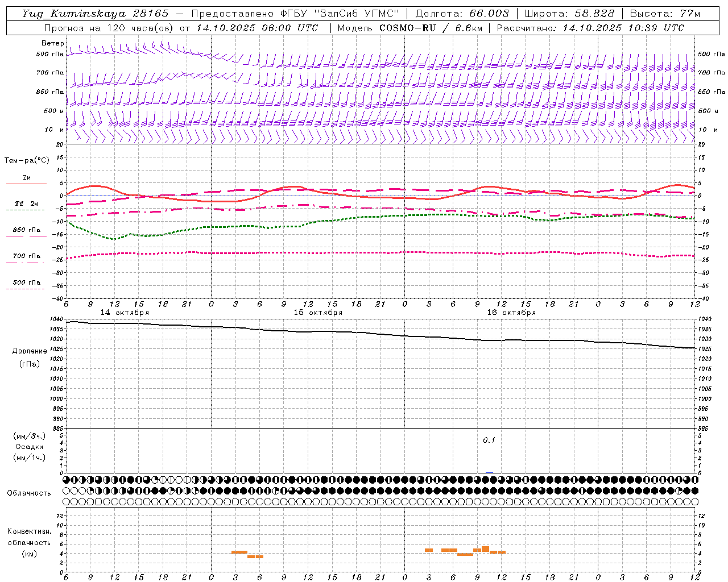Image resolution: width=728 pixels, height=582 pixels.
Task: Click the (мм/3ч.) precipitation unit label
Action: coord(30,436)
